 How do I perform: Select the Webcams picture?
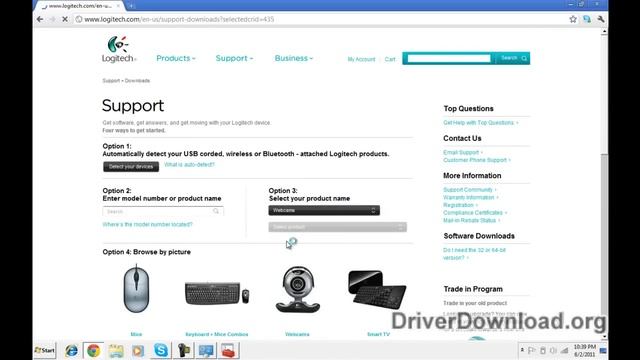(x=298, y=289)
